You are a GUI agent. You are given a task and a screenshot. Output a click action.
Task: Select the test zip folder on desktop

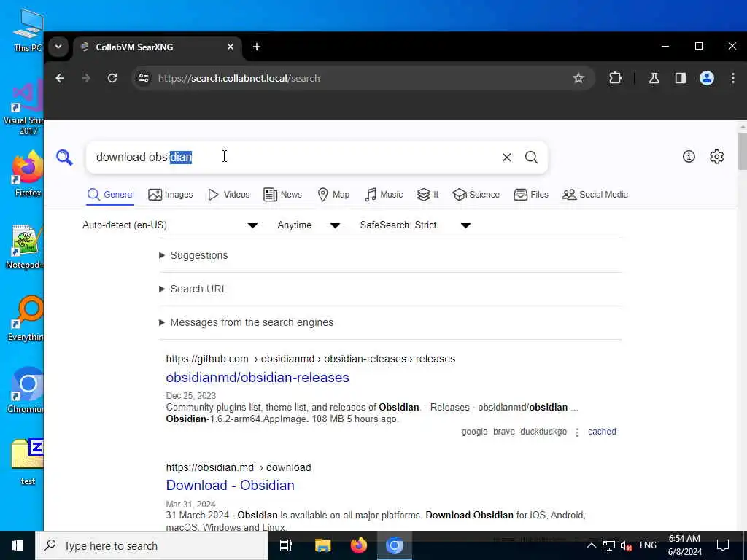pos(27,462)
